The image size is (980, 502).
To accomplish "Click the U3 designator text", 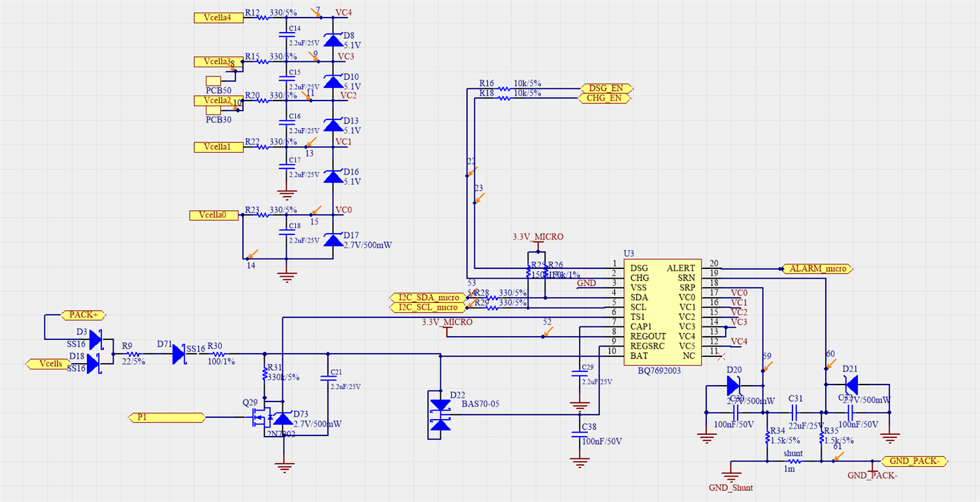I will coord(629,253).
